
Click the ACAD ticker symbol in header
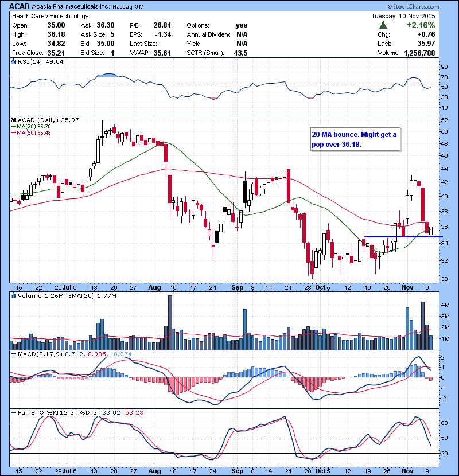[x=20, y=6]
